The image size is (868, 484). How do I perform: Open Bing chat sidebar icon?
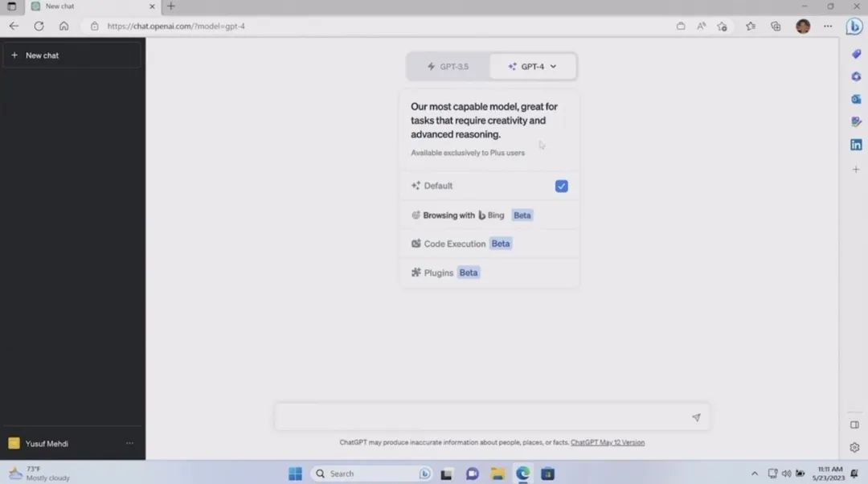pyautogui.click(x=855, y=26)
